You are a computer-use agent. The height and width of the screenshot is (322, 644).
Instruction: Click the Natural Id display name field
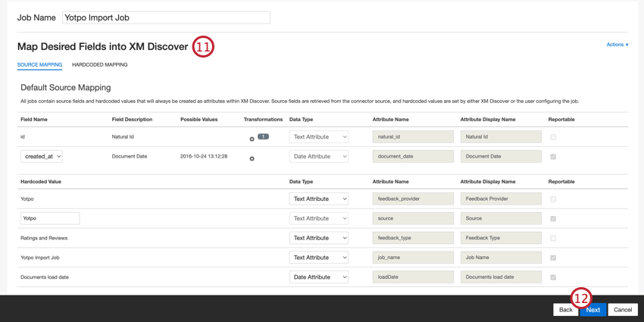(501, 137)
